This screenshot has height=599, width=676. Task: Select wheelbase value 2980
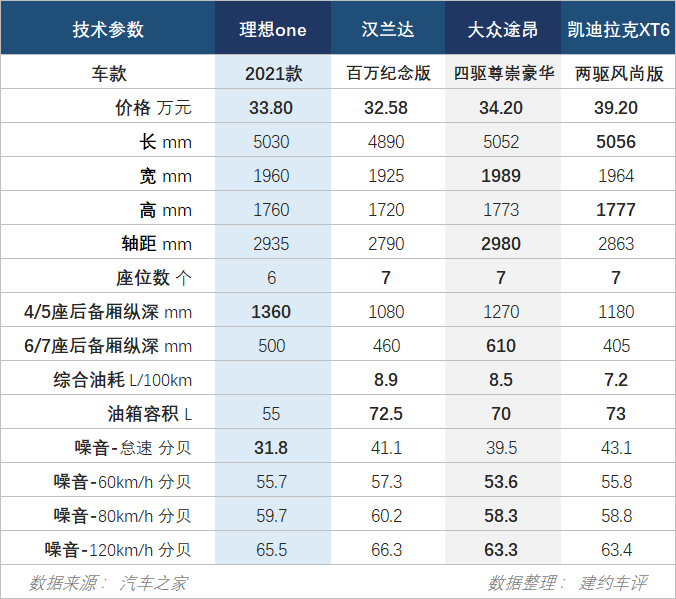click(x=501, y=244)
